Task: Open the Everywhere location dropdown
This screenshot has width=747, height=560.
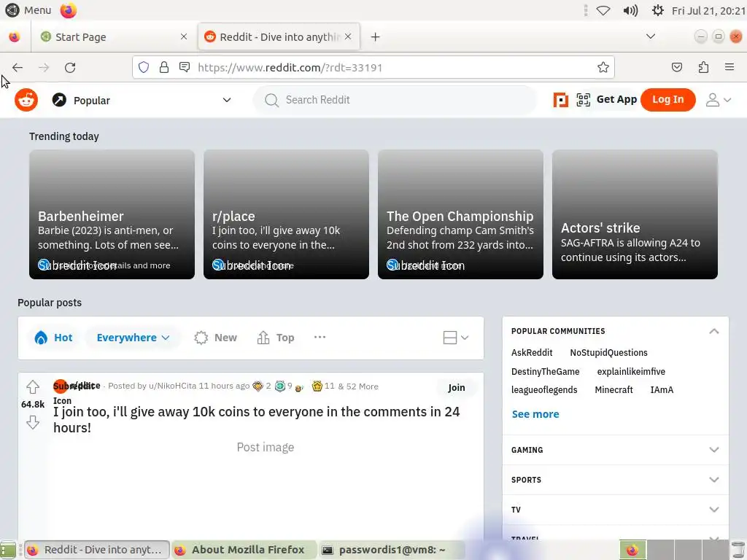Action: click(x=133, y=338)
